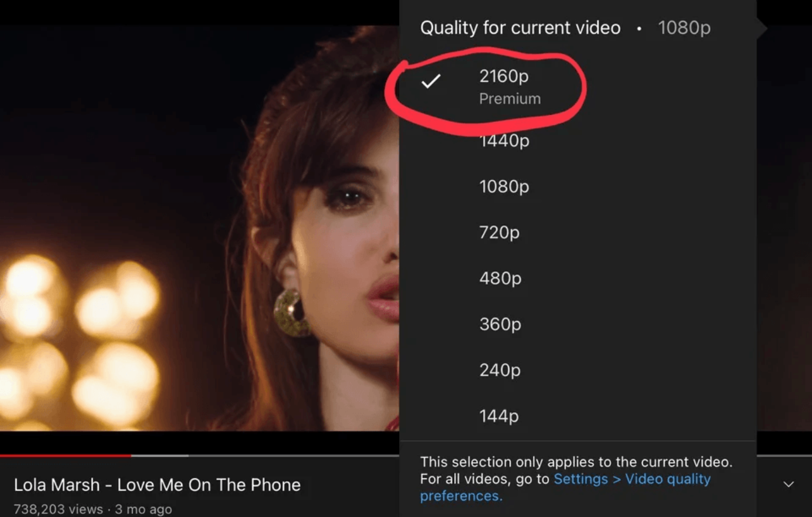Click the 738,203 views text
812x517 pixels.
point(56,509)
